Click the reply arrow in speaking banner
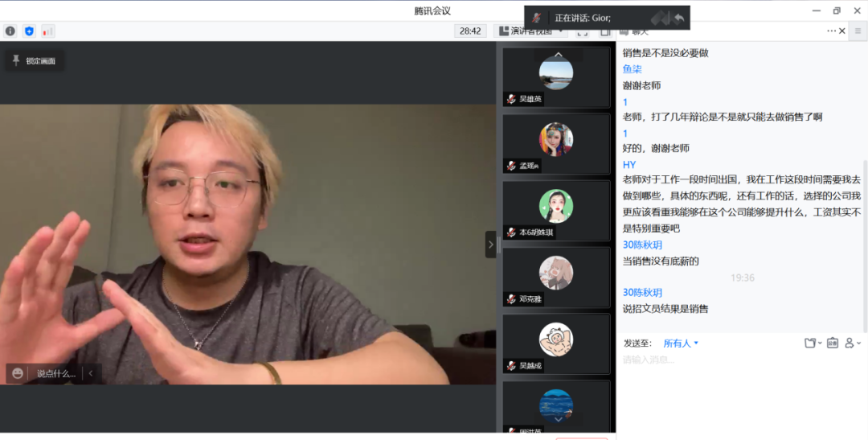The height and width of the screenshot is (440, 868). [x=679, y=18]
